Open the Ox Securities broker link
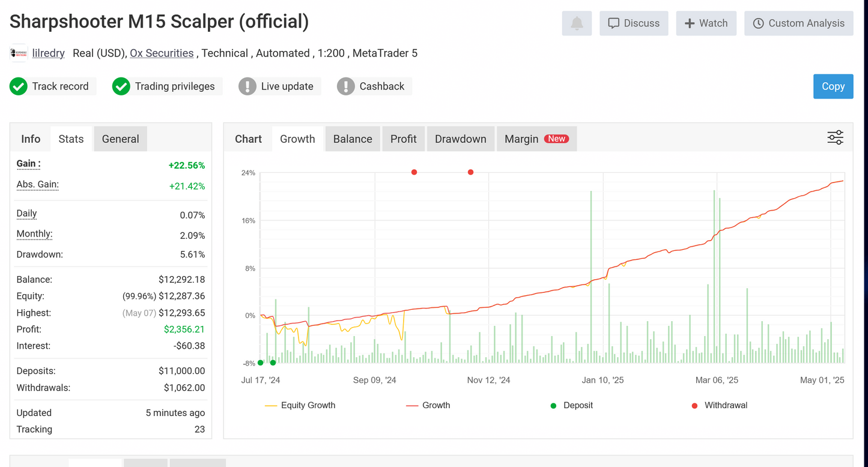The height and width of the screenshot is (467, 868). click(162, 53)
